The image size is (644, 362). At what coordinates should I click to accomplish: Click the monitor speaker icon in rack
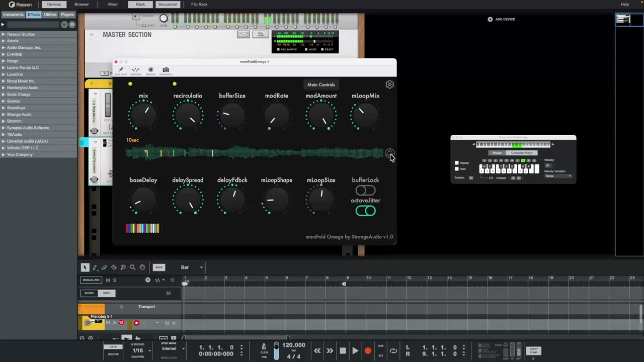point(136,17)
